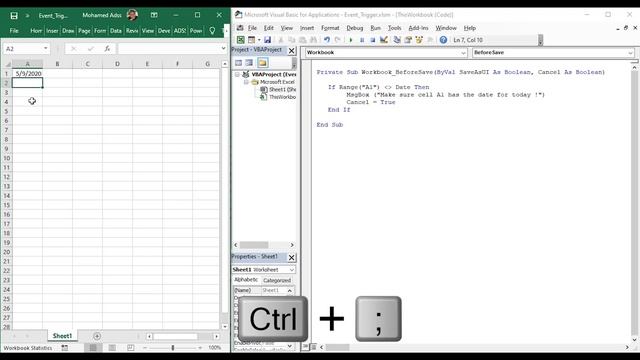Click the Insert Function fx button
640x360 pixels.
[107, 49]
